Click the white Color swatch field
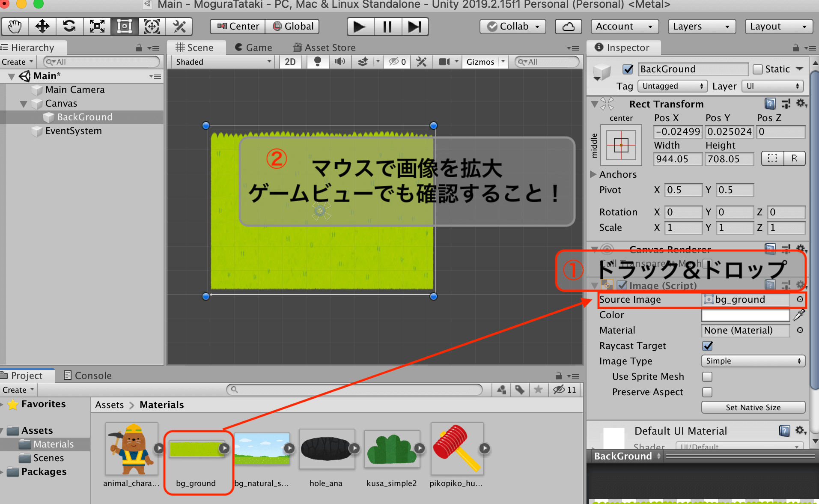This screenshot has height=504, width=819. (x=745, y=315)
